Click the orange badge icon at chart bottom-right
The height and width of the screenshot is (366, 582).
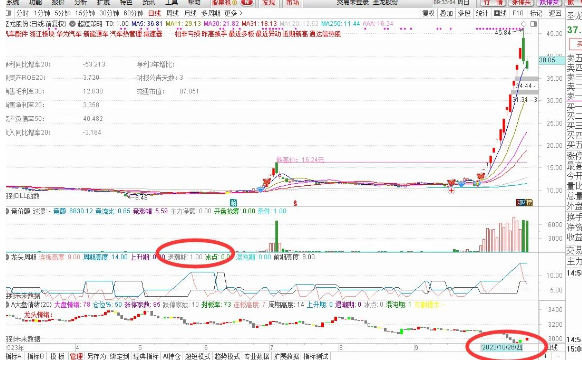[529, 202]
